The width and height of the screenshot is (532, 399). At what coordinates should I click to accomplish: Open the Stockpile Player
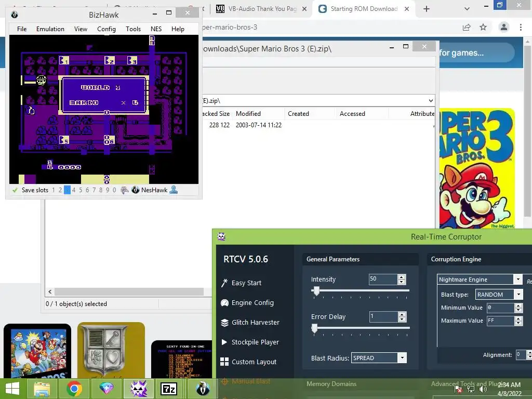250,342
